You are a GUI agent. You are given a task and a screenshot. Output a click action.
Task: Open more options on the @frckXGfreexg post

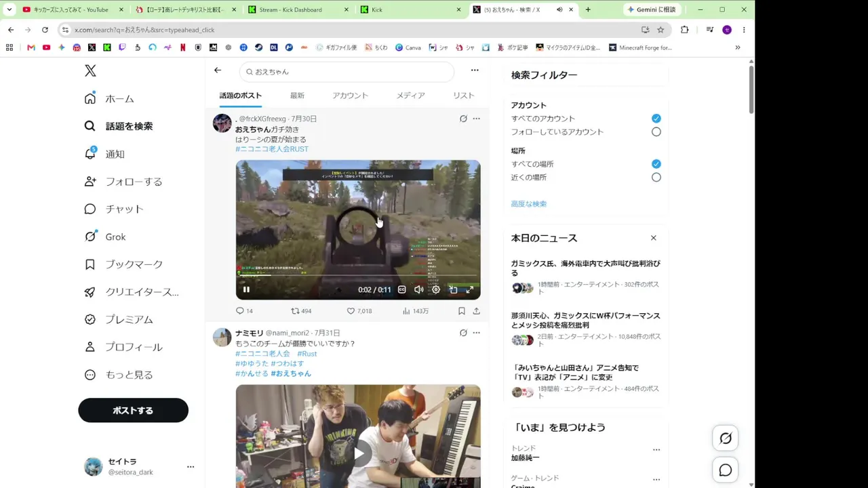tap(476, 119)
